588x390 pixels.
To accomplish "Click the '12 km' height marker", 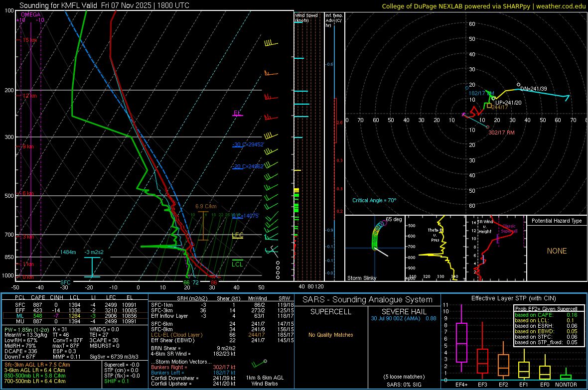I will click(30, 96).
